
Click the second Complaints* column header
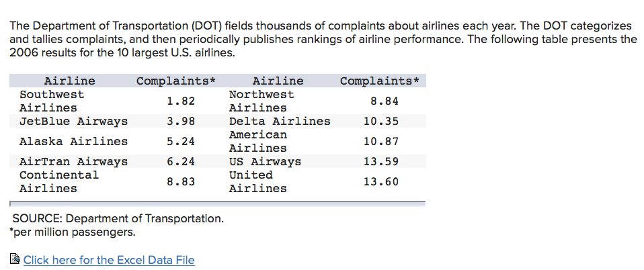380,81
